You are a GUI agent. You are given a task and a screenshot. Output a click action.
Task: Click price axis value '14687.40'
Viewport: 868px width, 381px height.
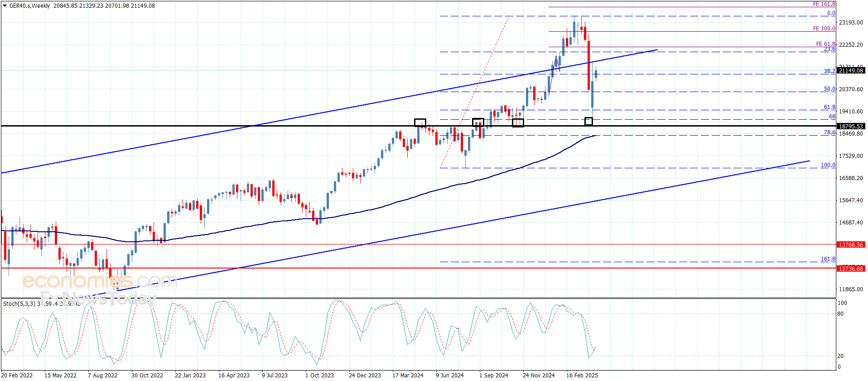coord(851,222)
